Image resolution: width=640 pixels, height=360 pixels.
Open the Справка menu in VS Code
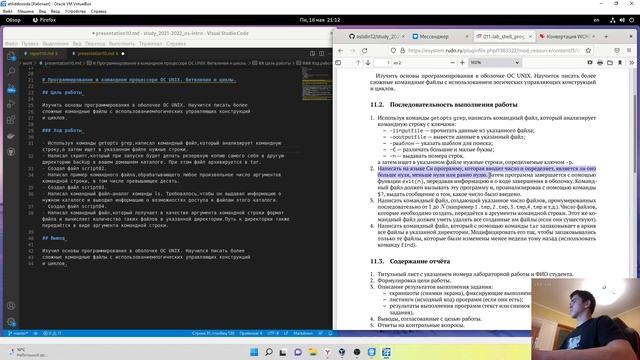pyautogui.click(x=176, y=43)
